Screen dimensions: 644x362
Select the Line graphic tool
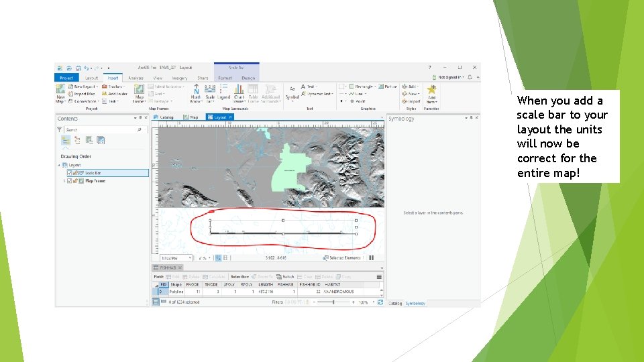[358, 94]
